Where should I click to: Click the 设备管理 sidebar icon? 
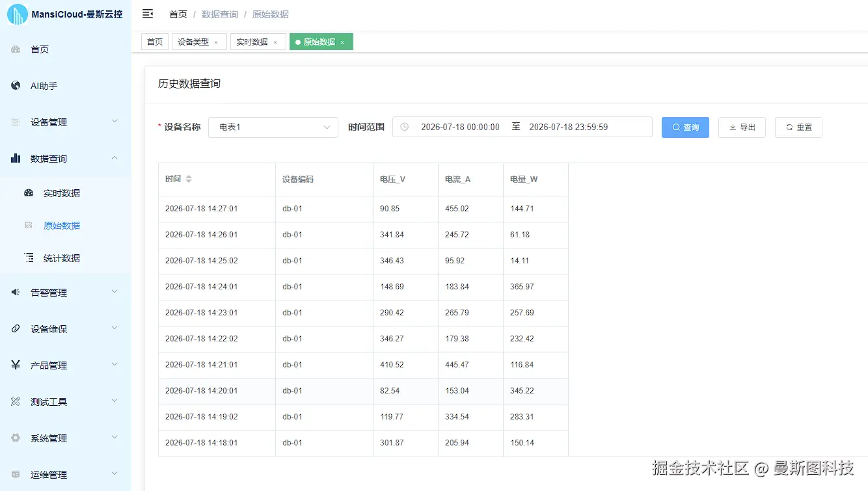(x=16, y=122)
